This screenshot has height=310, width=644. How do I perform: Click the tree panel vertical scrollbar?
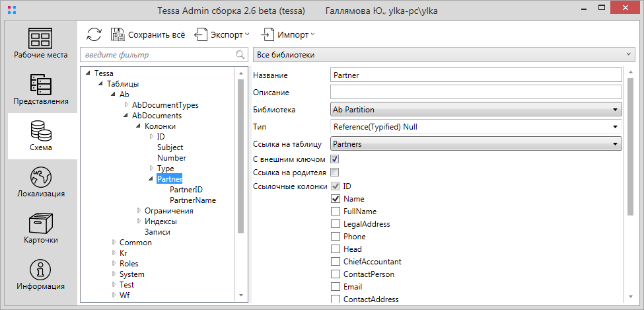tap(241, 152)
